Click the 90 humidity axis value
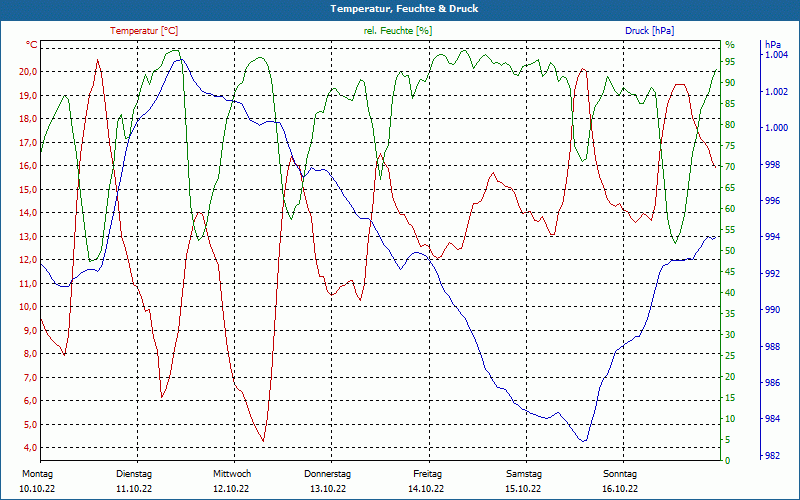Image resolution: width=800 pixels, height=500 pixels. point(730,83)
